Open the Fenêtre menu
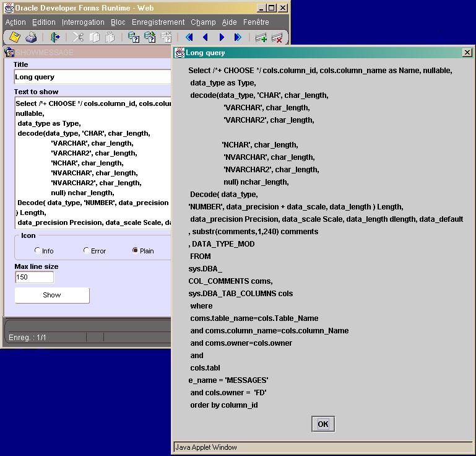This screenshot has height=456, width=476. click(x=256, y=22)
